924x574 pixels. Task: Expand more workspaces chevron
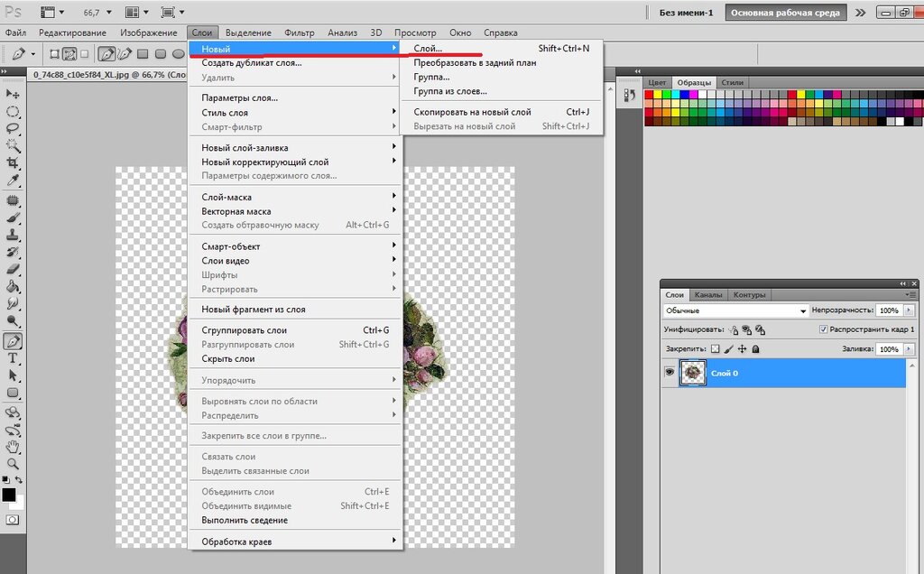pos(861,13)
